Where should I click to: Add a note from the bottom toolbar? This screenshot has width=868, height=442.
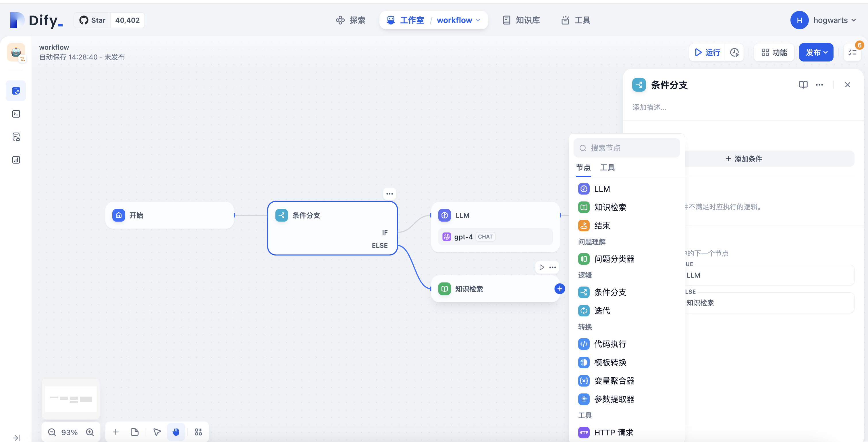point(134,432)
